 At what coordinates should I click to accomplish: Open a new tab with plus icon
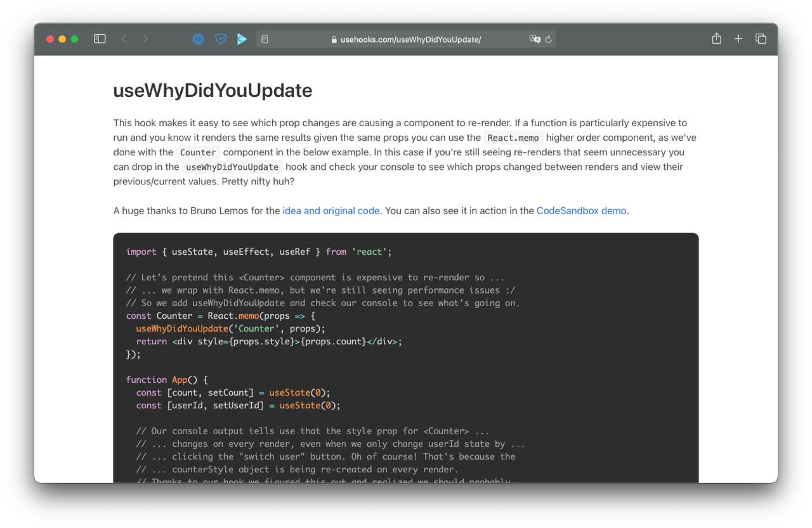pos(738,39)
